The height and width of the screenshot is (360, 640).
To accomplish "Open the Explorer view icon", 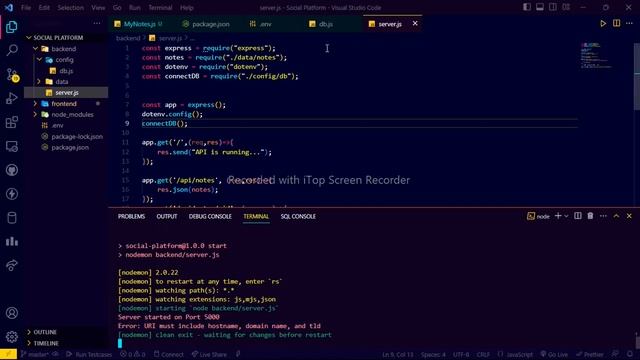I will pyautogui.click(x=12, y=27).
